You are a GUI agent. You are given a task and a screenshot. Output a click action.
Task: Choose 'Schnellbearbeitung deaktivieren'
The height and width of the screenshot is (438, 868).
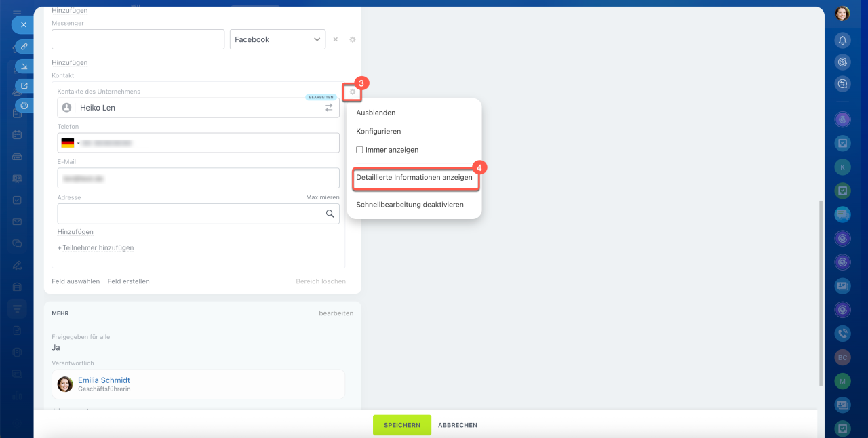(410, 204)
